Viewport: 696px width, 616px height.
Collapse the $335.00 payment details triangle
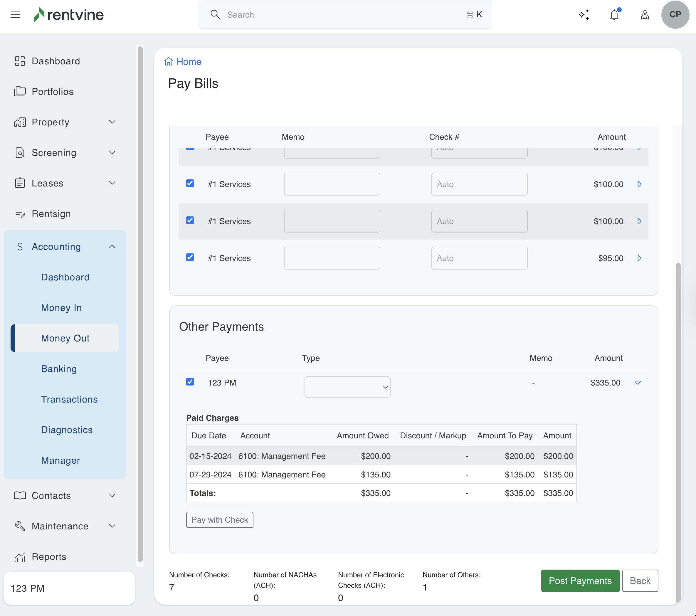click(x=638, y=383)
